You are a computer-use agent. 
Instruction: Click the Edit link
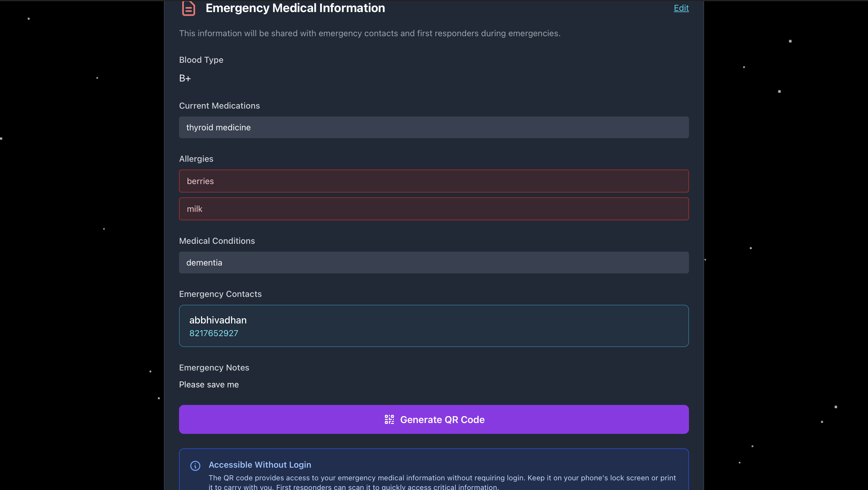pos(681,8)
